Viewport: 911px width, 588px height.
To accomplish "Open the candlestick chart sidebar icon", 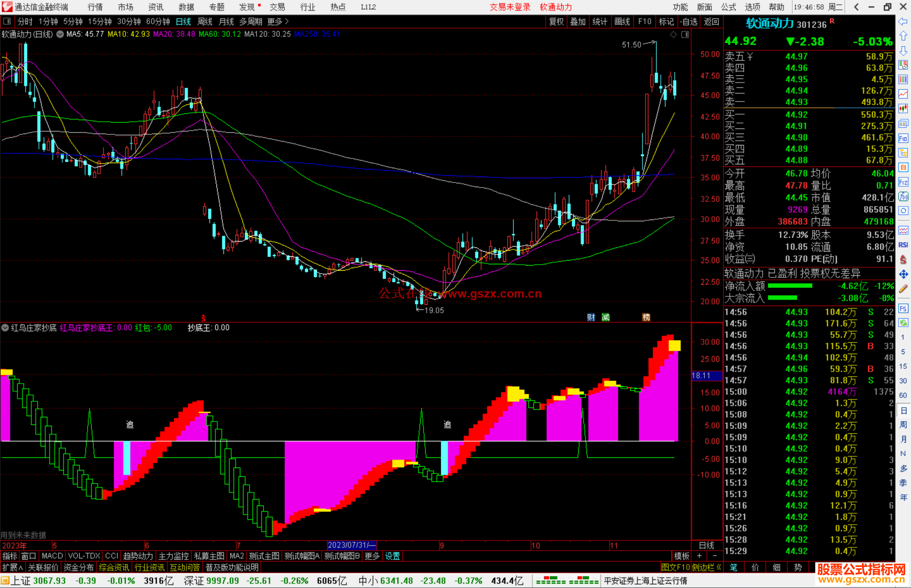I will point(903,109).
